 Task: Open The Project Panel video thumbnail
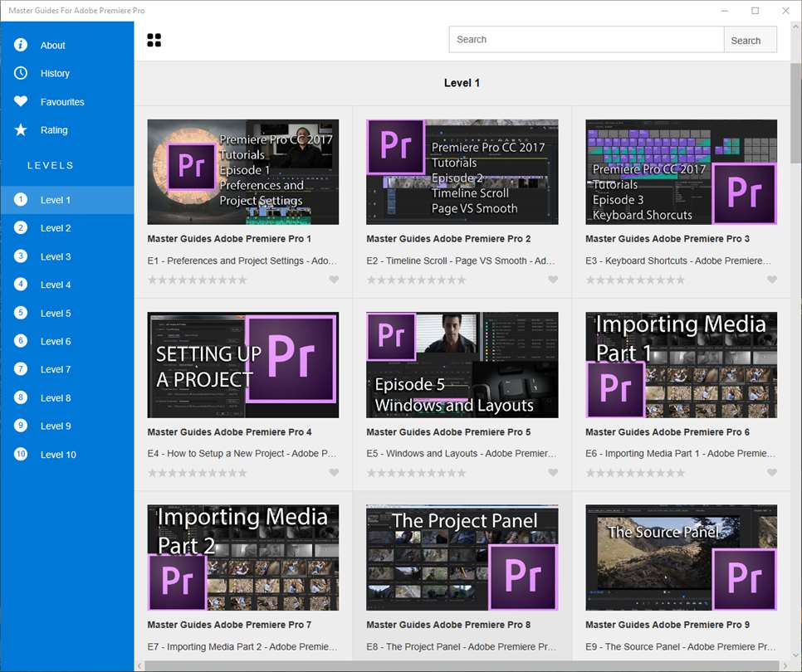(462, 558)
